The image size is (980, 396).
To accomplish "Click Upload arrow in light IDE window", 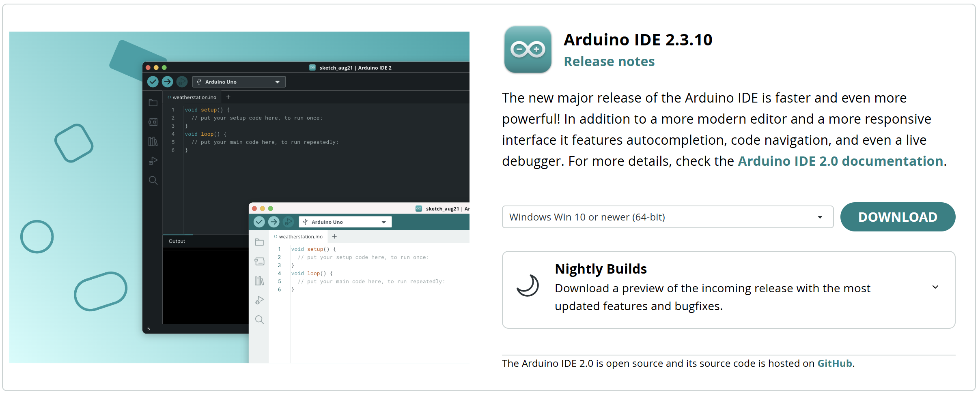I will click(274, 222).
